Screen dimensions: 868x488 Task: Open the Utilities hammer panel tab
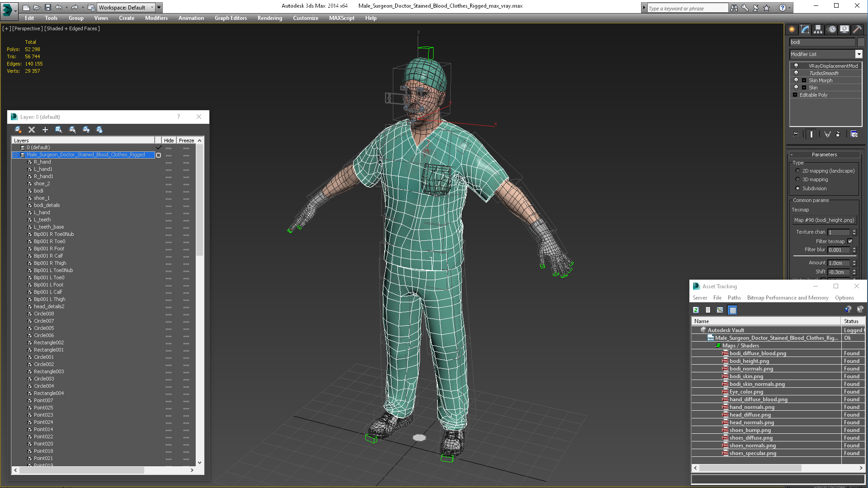tap(857, 29)
